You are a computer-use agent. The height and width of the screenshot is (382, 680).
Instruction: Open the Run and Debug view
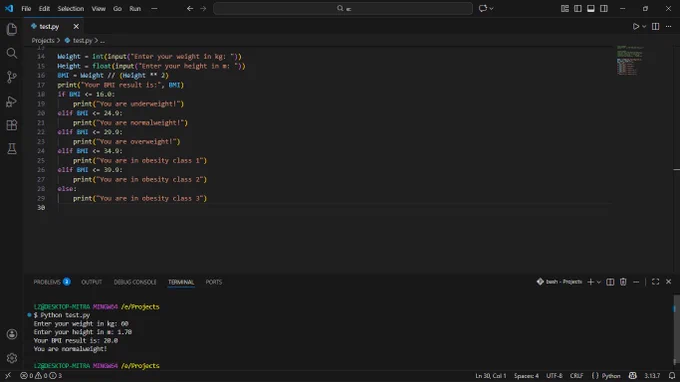12,101
